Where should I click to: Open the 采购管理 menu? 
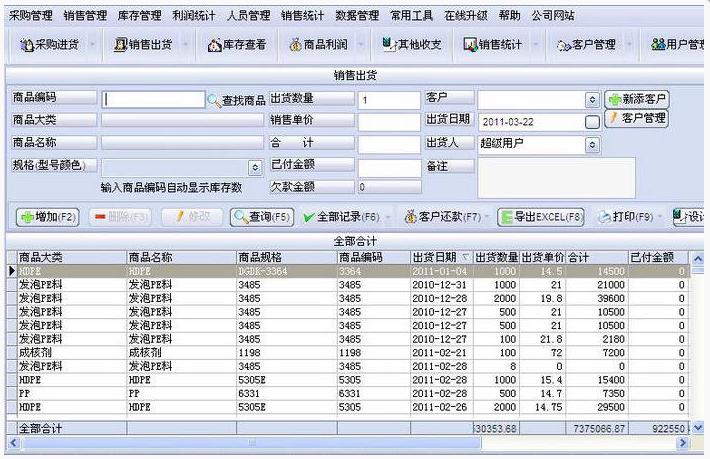coord(31,16)
